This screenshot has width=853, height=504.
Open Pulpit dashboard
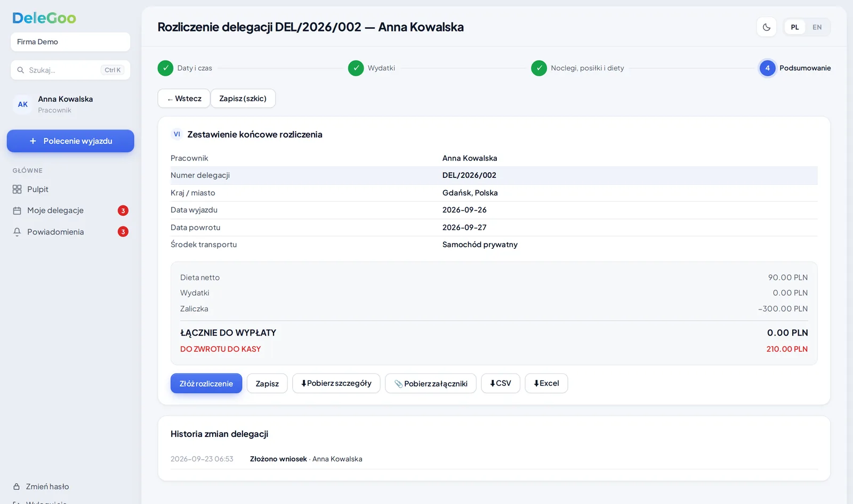[70, 189]
